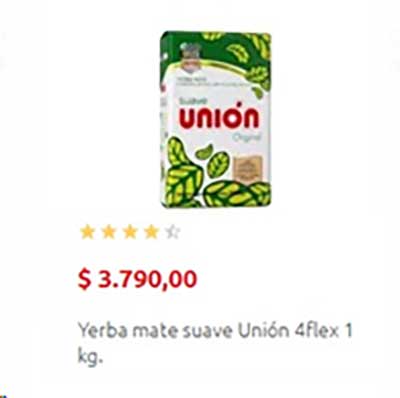
Task: Click the $ 3.790,00 price
Action: tap(137, 279)
